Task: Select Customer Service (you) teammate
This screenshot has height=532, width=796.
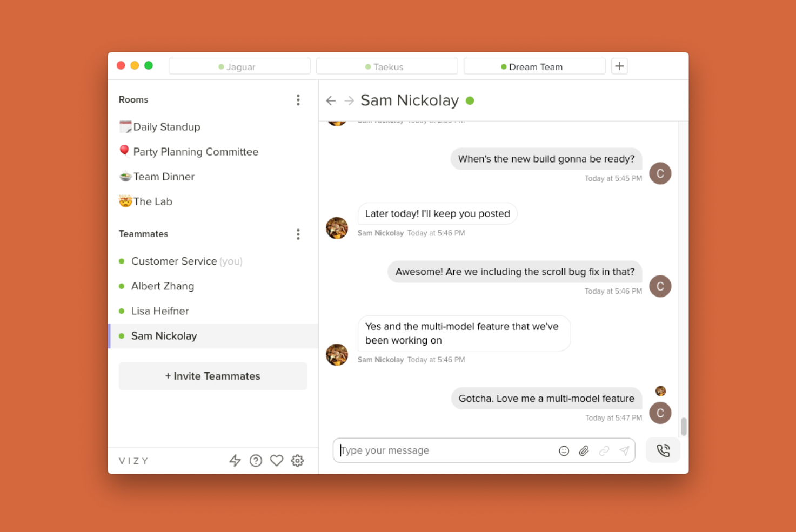Action: (213, 261)
